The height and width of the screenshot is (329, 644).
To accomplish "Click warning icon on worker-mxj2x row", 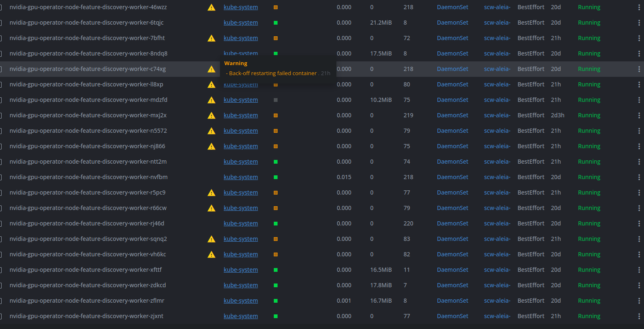I will [212, 115].
